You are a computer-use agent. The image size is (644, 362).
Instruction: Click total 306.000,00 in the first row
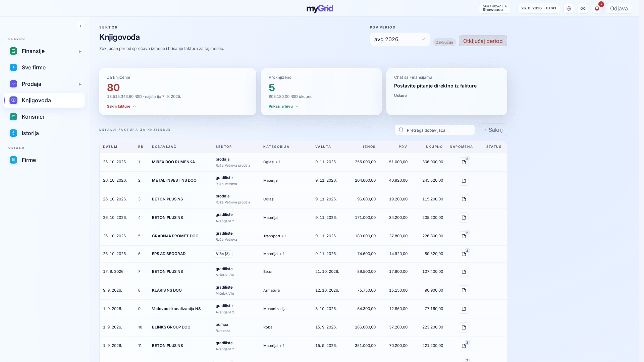(x=433, y=162)
